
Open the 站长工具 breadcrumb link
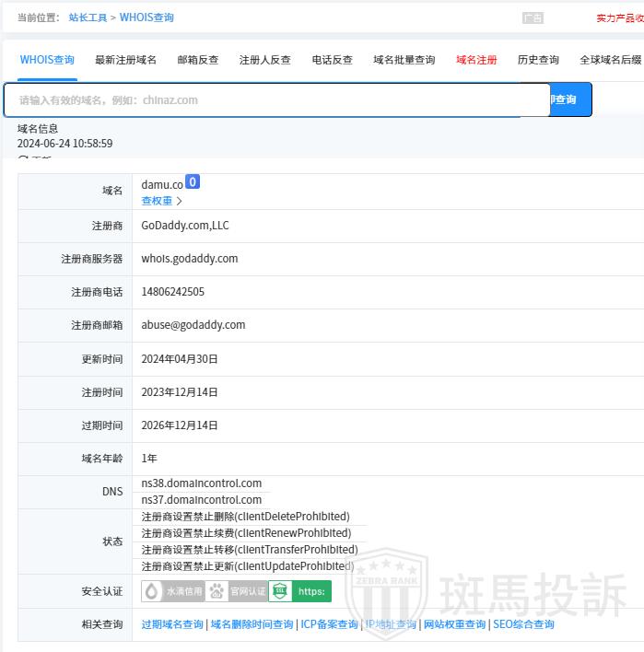pyautogui.click(x=88, y=17)
